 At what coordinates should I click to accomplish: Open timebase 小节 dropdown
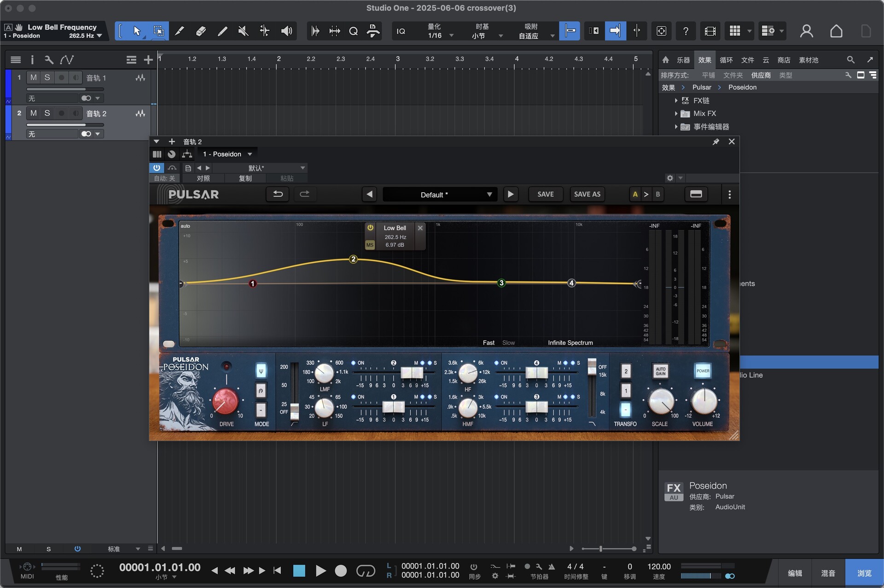click(487, 35)
